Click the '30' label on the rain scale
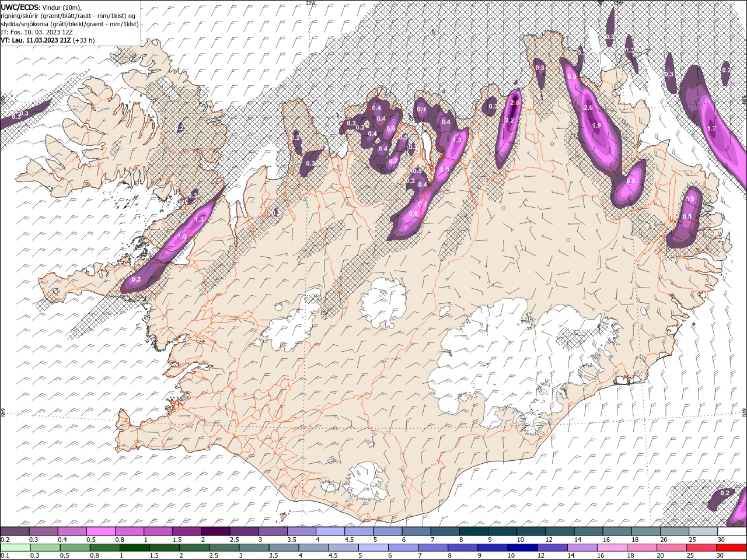Viewport: 747px width, 560px height. click(720, 555)
